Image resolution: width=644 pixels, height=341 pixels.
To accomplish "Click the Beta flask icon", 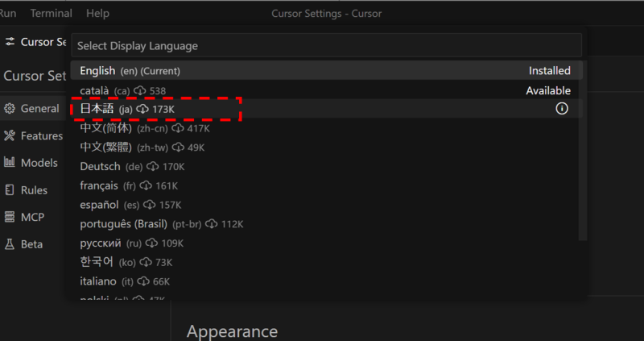I will [10, 244].
